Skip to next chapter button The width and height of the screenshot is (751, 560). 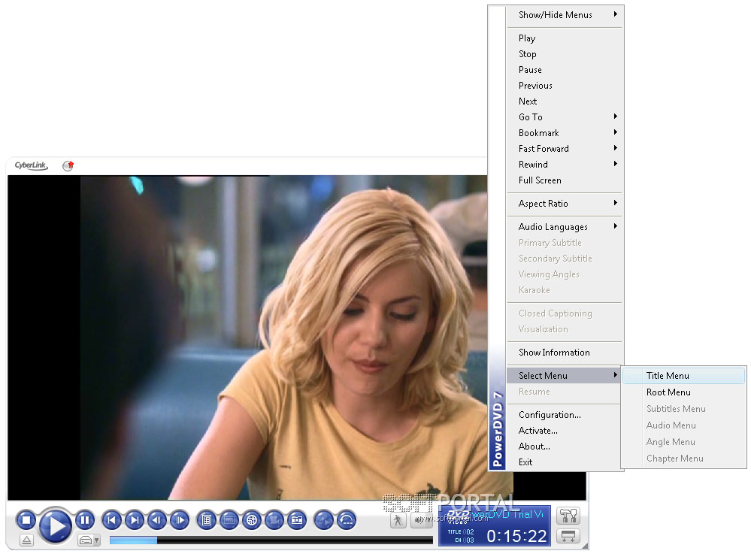134,519
